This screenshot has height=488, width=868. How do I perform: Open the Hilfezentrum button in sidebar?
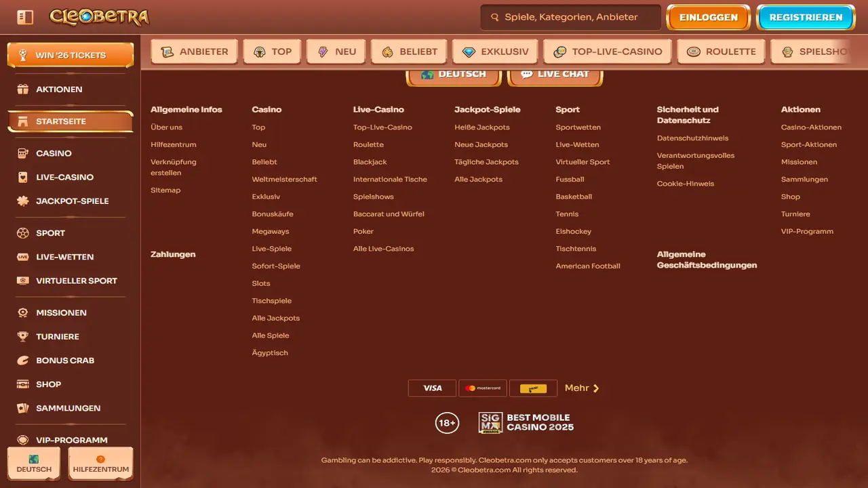point(101,464)
